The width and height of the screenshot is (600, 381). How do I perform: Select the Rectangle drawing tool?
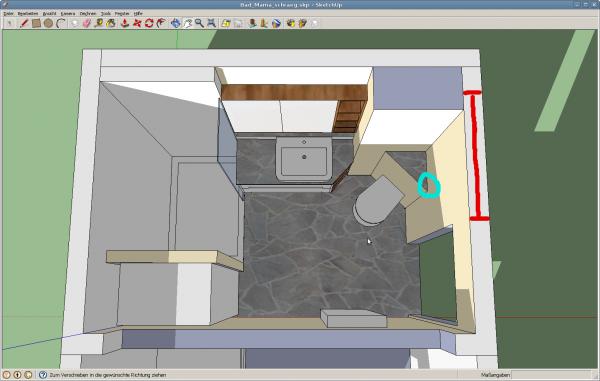(36, 23)
